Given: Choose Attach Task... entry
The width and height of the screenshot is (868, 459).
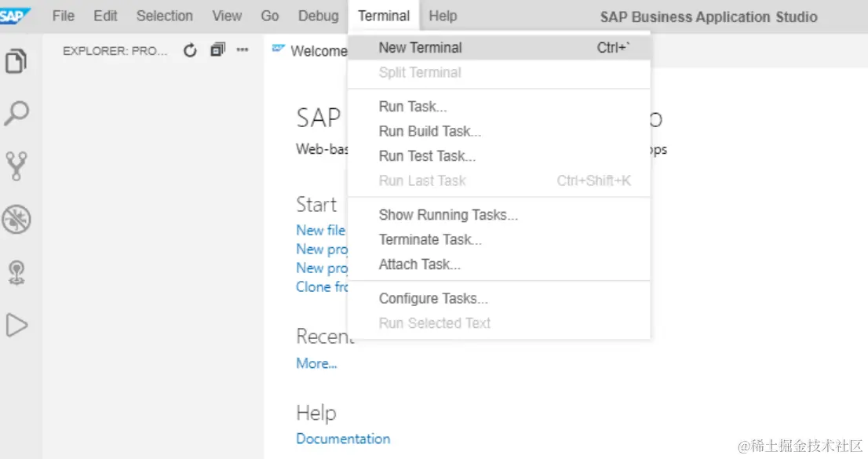Looking at the screenshot, I should [x=499, y=264].
